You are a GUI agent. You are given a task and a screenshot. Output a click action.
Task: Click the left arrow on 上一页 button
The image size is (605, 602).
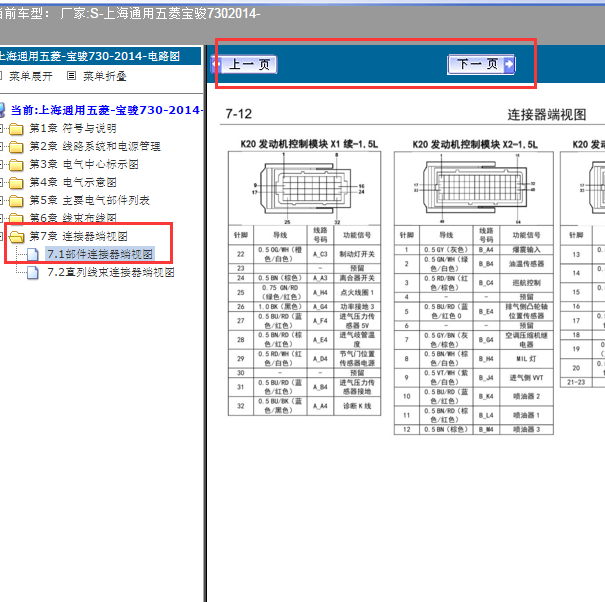click(x=216, y=64)
